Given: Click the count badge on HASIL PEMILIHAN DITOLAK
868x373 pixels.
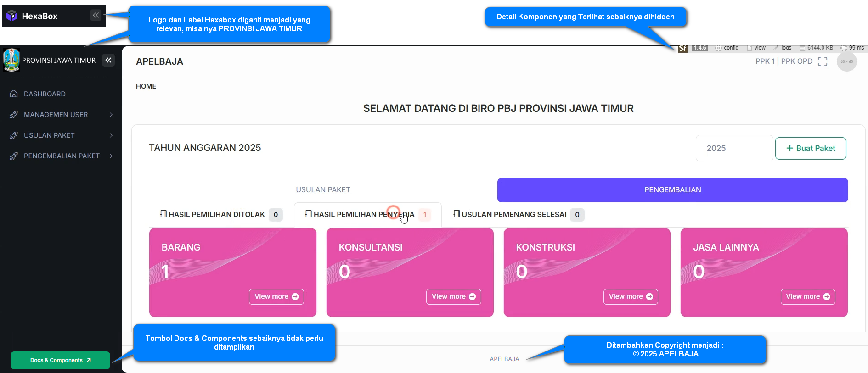Looking at the screenshot, I should click(276, 215).
